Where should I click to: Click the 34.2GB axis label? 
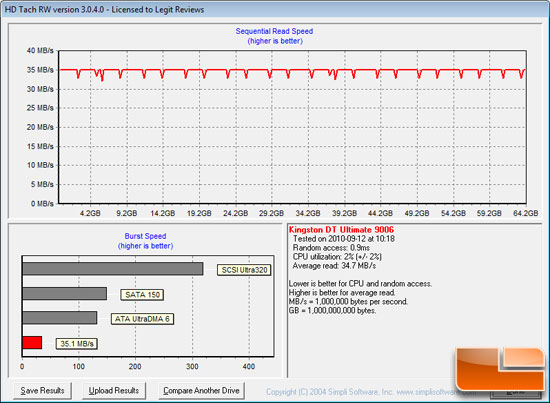coord(308,213)
